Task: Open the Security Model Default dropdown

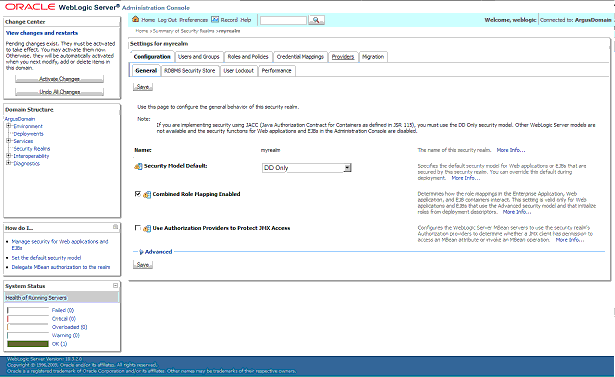Action: click(x=306, y=168)
